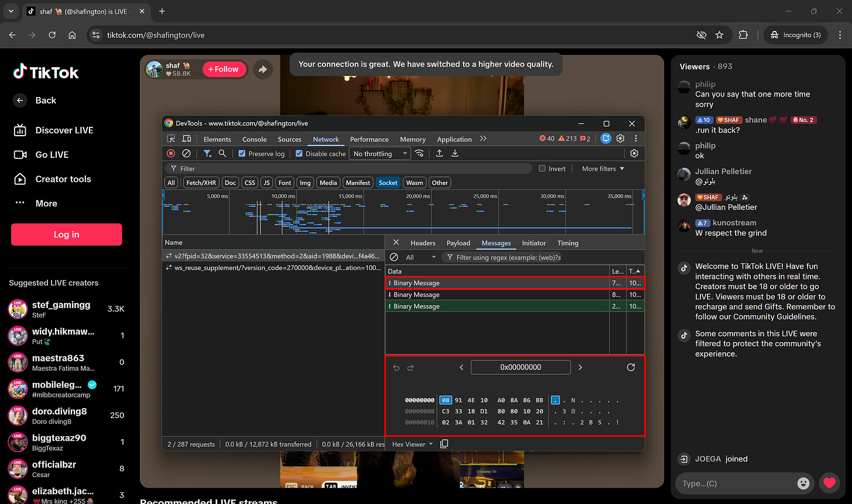Clear the network log
This screenshot has width=852, height=504.
(x=186, y=153)
